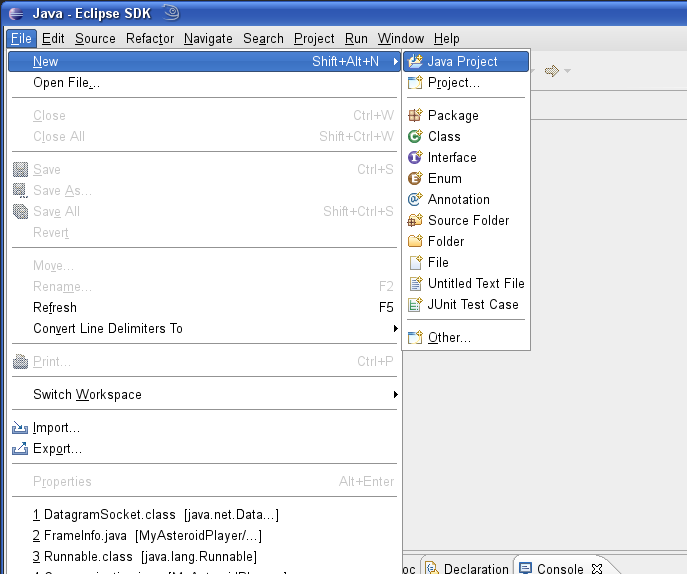Open recent file FrameInfo.java
The image size is (687, 574).
click(x=204, y=535)
